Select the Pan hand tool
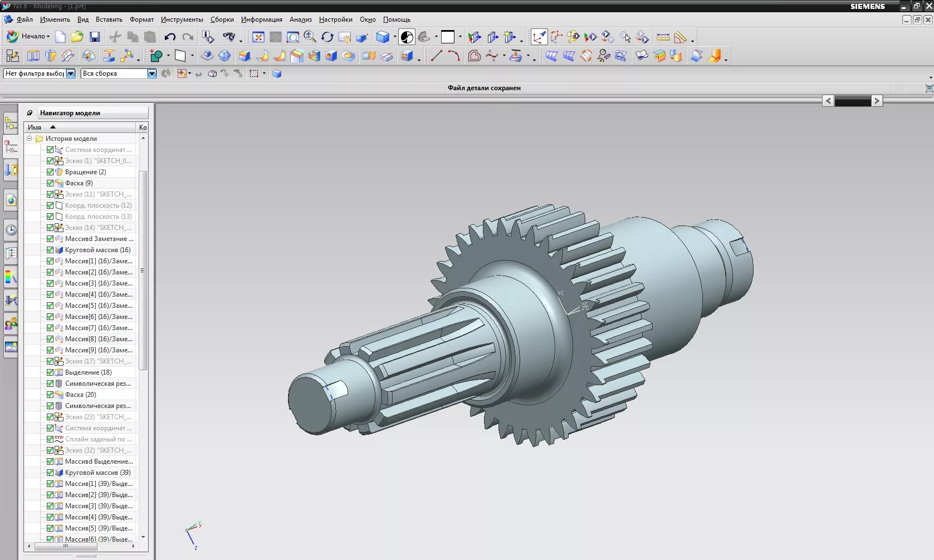Image resolution: width=934 pixels, height=560 pixels. click(x=345, y=37)
